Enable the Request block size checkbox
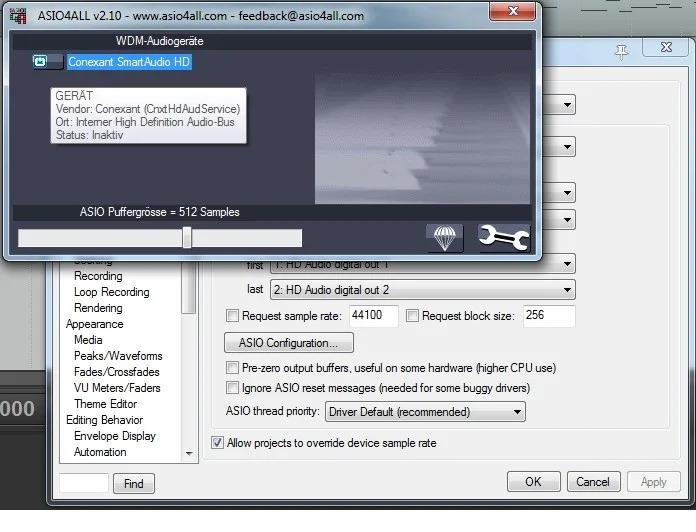The width and height of the screenshot is (696, 532). coord(412,315)
